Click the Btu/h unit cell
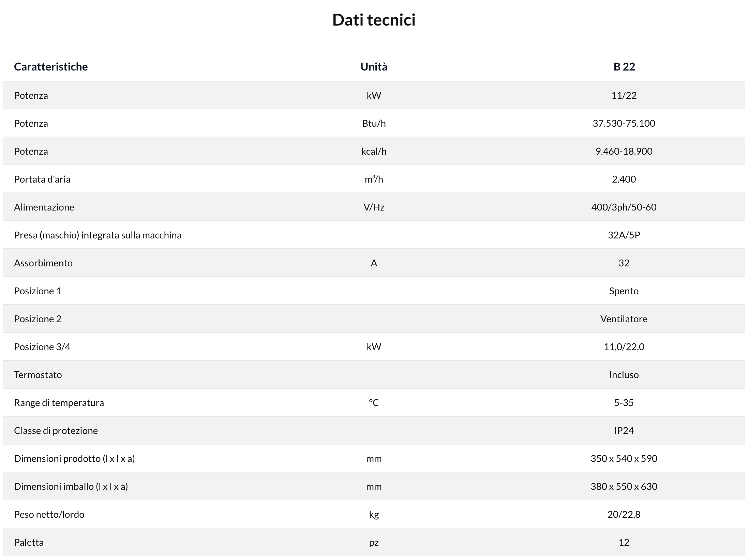Screen dimensions: 748x560 click(x=374, y=123)
